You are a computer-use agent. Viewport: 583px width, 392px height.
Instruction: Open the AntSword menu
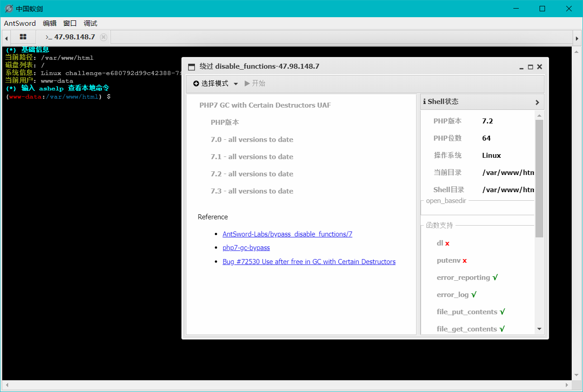point(20,24)
